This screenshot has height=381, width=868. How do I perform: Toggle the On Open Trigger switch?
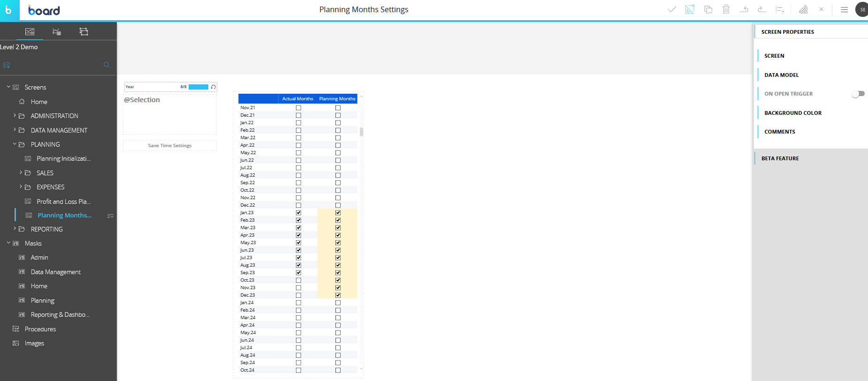click(858, 94)
